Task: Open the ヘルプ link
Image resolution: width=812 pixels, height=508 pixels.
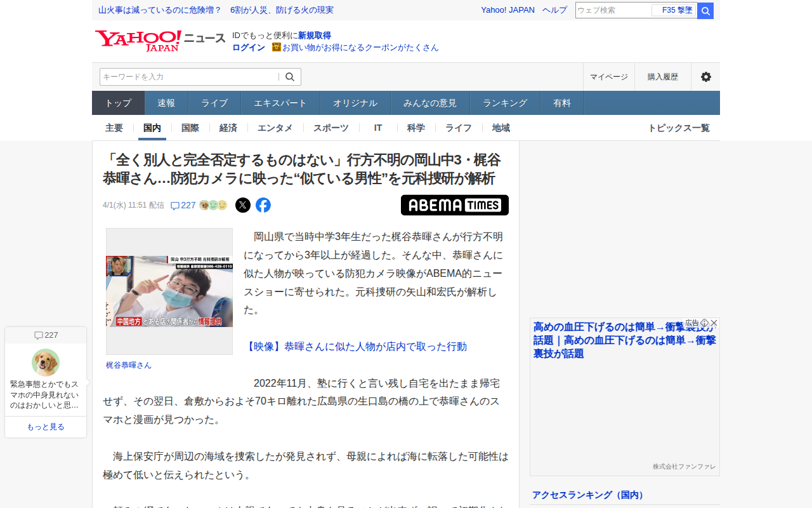Action: tap(554, 10)
